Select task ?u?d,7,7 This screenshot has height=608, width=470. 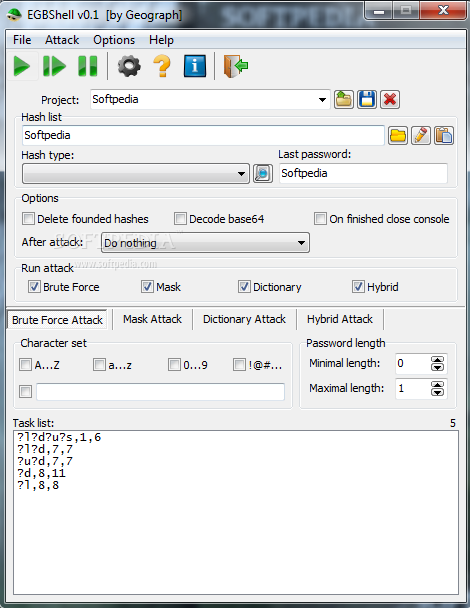tap(45, 461)
